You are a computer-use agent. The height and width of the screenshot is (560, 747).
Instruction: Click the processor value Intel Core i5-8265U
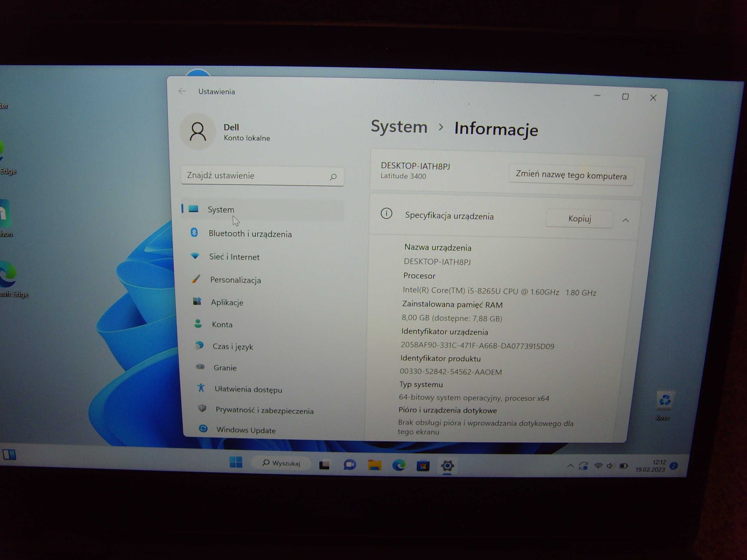(499, 291)
